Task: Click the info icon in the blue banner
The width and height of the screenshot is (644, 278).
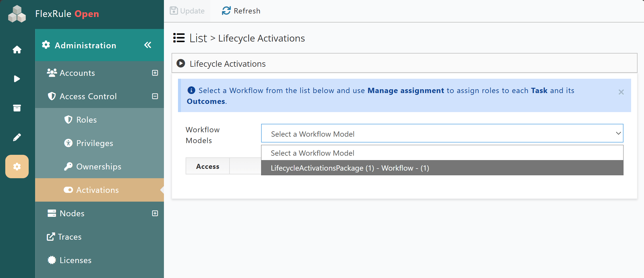Action: pyautogui.click(x=191, y=90)
